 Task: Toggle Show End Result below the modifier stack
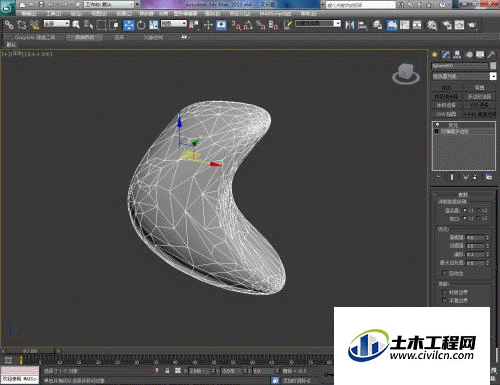coord(452,177)
